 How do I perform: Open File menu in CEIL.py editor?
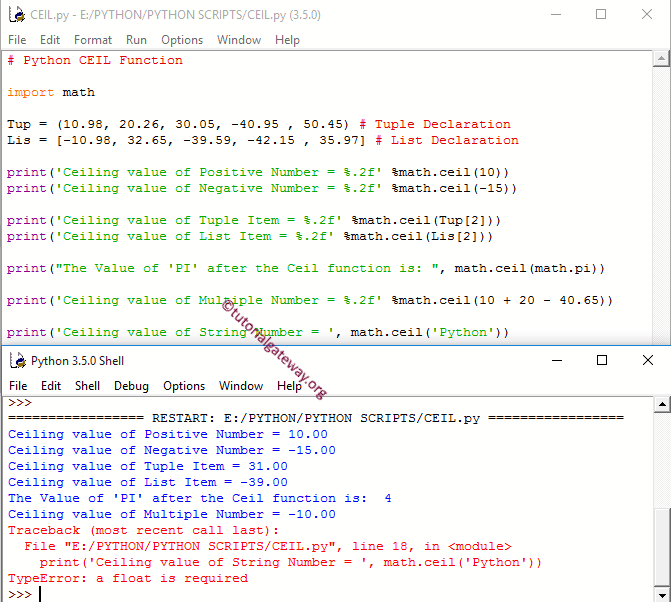tap(17, 40)
